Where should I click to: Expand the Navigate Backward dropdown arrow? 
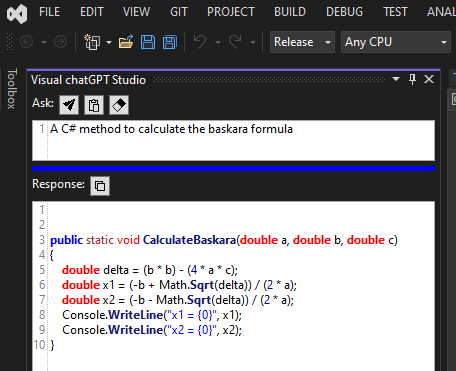pyautogui.click(x=44, y=42)
